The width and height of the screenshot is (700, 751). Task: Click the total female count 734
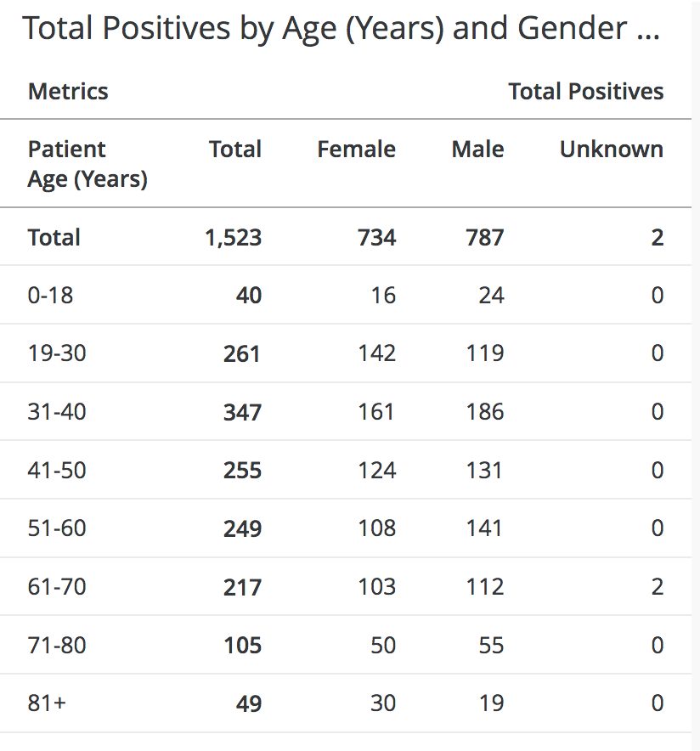coord(376,237)
